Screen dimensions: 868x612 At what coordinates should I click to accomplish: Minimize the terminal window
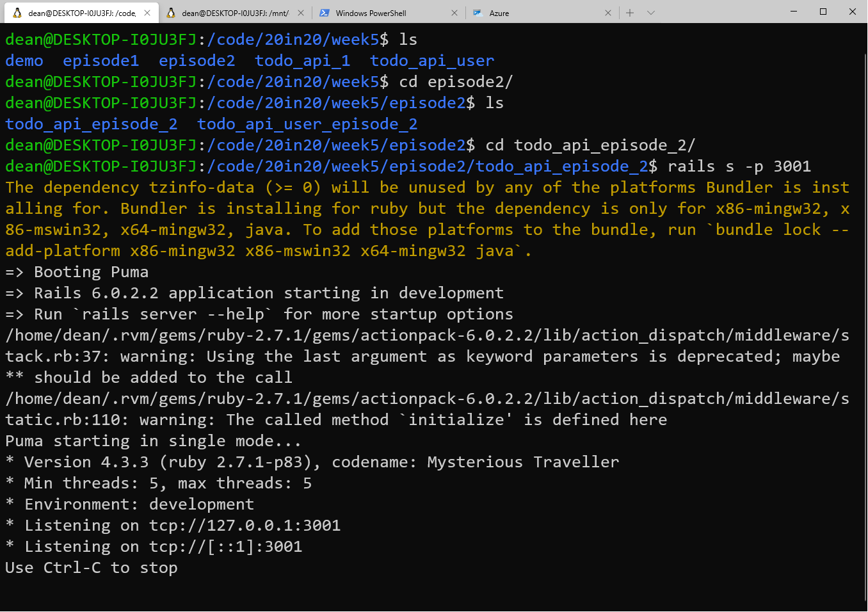pos(794,12)
